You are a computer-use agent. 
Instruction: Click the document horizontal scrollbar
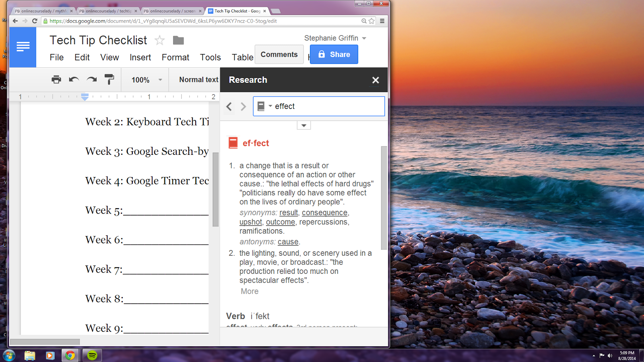pyautogui.click(x=45, y=342)
